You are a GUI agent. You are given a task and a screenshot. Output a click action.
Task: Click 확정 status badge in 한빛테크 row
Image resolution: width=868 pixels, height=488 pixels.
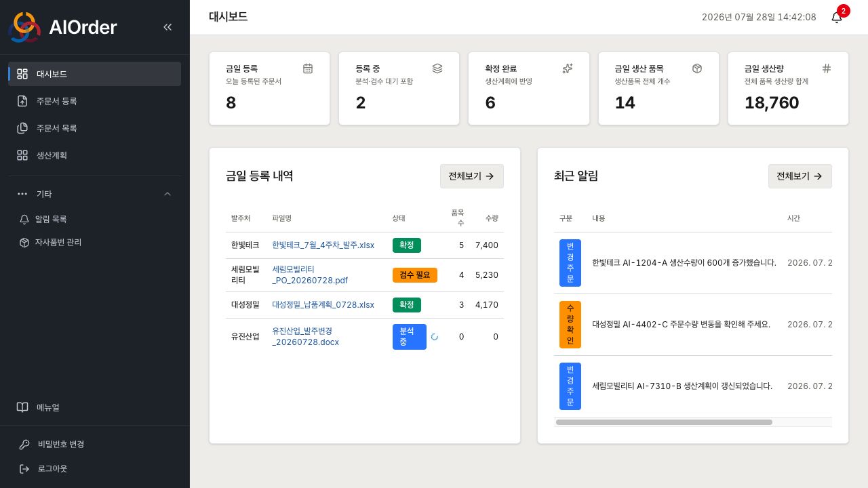(407, 245)
